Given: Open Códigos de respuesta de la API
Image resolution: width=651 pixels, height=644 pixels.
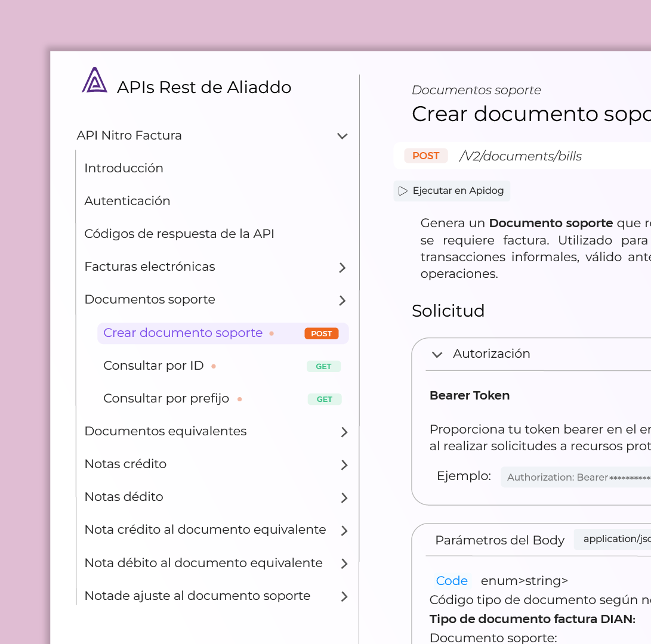Looking at the screenshot, I should point(180,234).
